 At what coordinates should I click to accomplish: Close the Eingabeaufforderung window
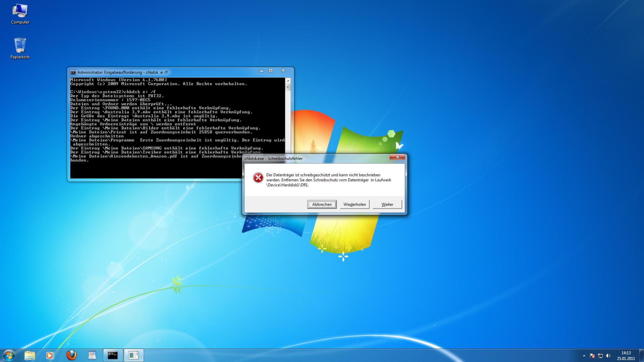coord(283,71)
